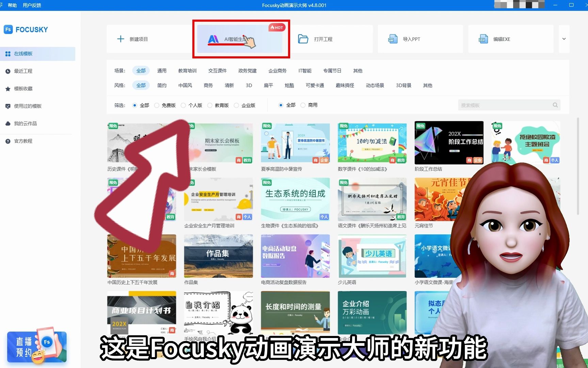Screen dimensions: 588x368
Task: Open the 阶段工作总结 template
Action: click(x=449, y=143)
